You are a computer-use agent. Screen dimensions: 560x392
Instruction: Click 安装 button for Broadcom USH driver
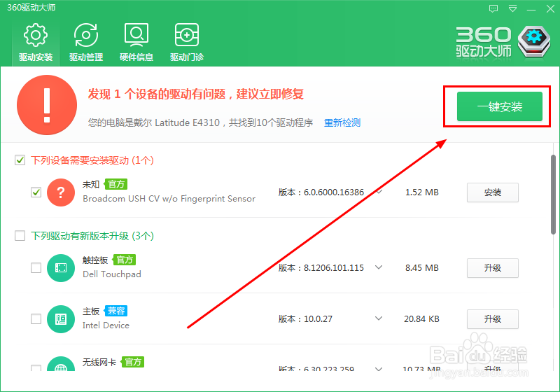(x=493, y=192)
